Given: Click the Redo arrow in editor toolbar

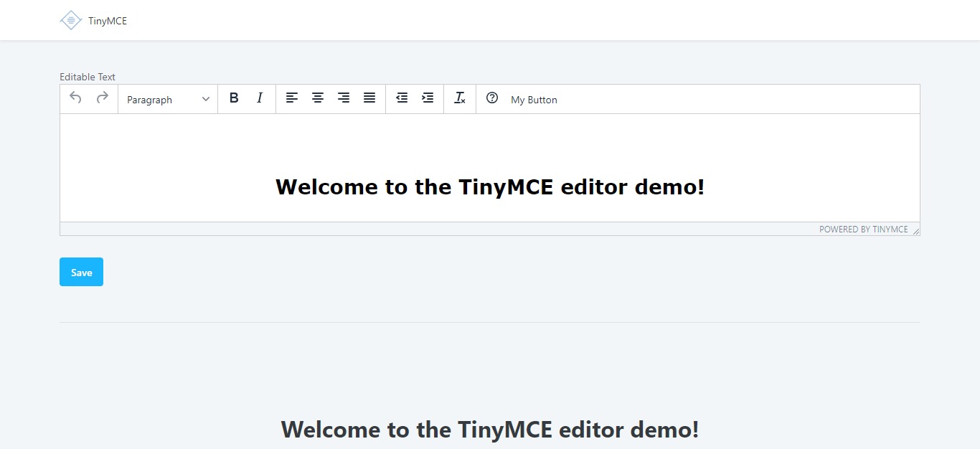Looking at the screenshot, I should tap(103, 98).
